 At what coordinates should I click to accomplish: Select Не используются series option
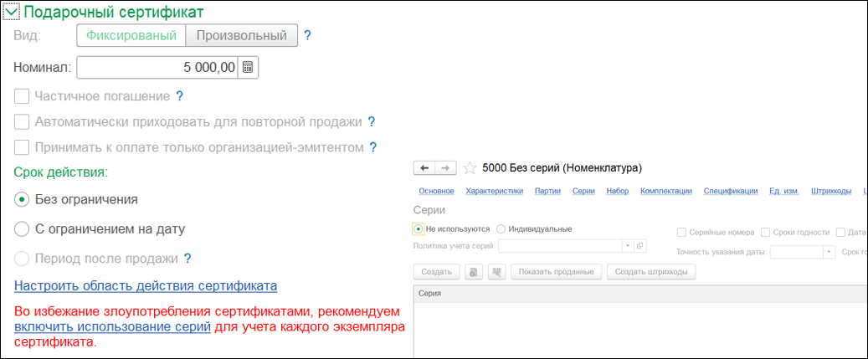[x=419, y=229]
